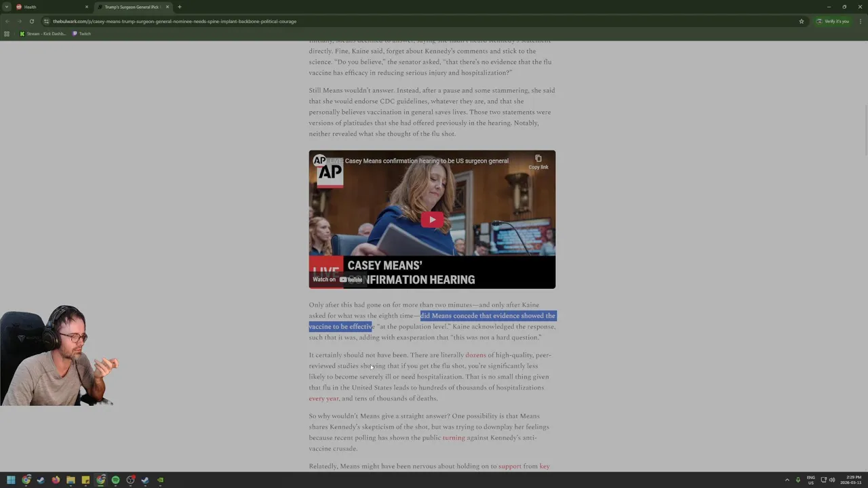
Task: Open the second Steam icon in taskbar
Action: (145, 480)
